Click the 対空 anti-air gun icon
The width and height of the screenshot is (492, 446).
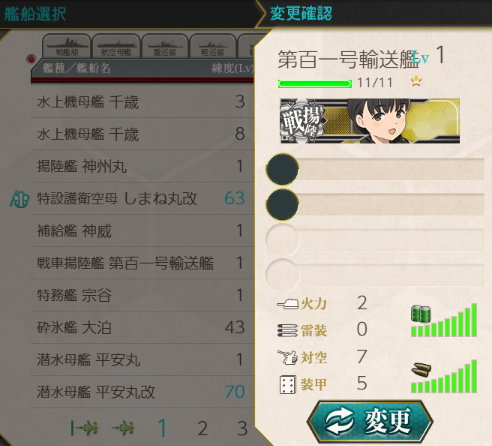point(287,357)
